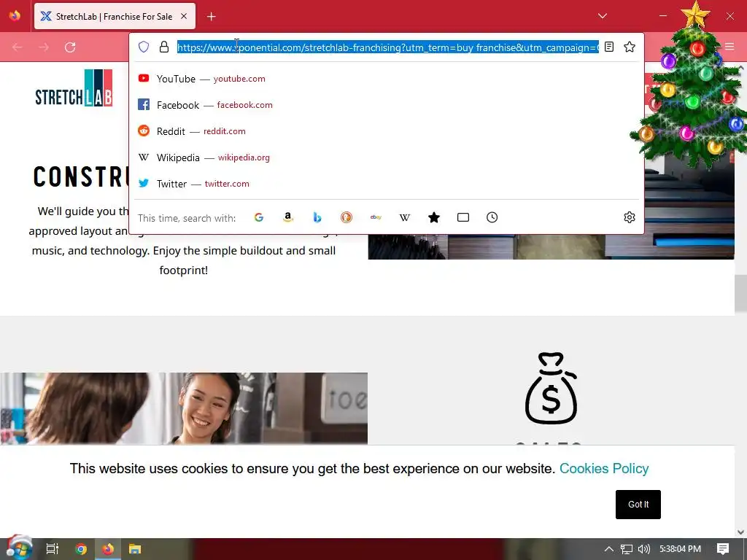Close the StretchLab tab
This screenshot has width=747, height=560.
click(183, 16)
